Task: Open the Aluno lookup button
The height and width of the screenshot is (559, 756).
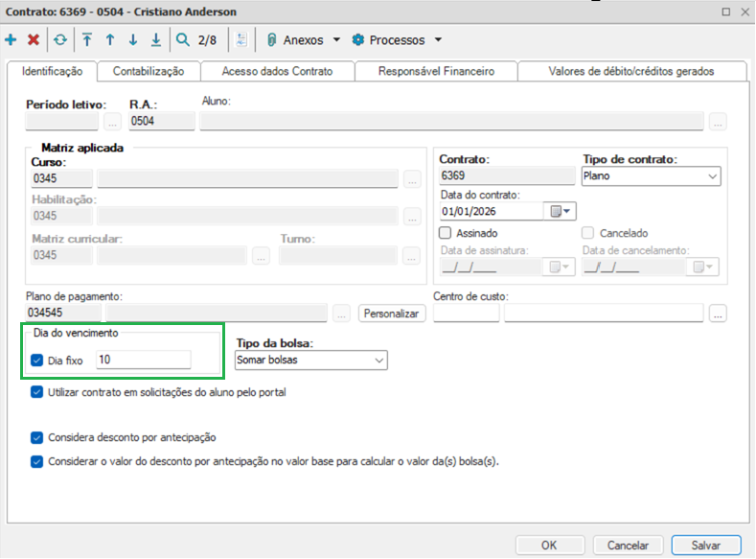Action: (718, 122)
